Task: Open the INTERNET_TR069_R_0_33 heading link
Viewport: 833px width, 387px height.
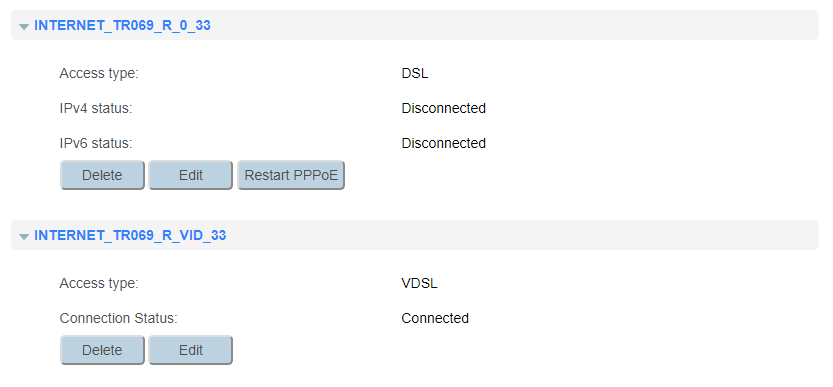Action: (122, 26)
